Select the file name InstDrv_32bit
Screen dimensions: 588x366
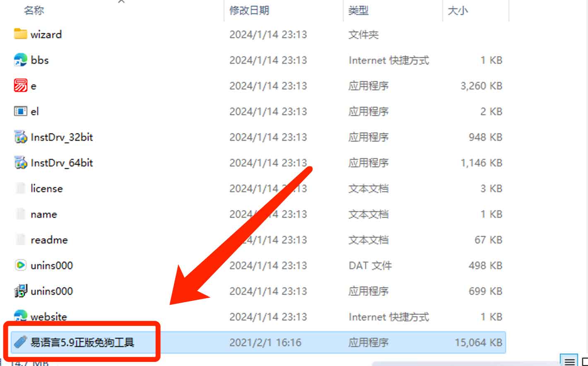click(62, 137)
